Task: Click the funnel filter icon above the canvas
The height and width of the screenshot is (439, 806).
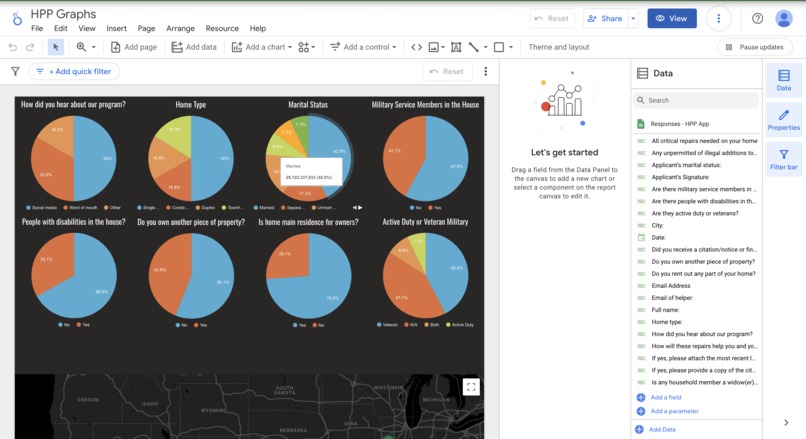Action: coord(15,71)
